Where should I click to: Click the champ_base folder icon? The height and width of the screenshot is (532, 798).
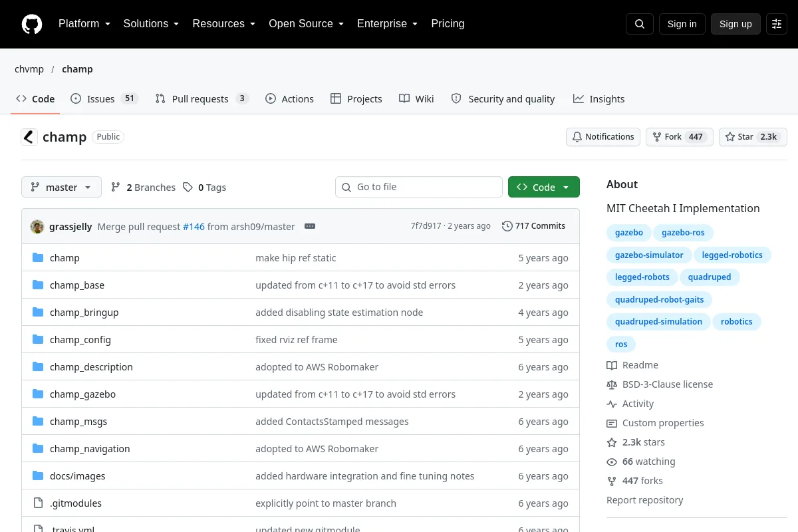pos(38,285)
